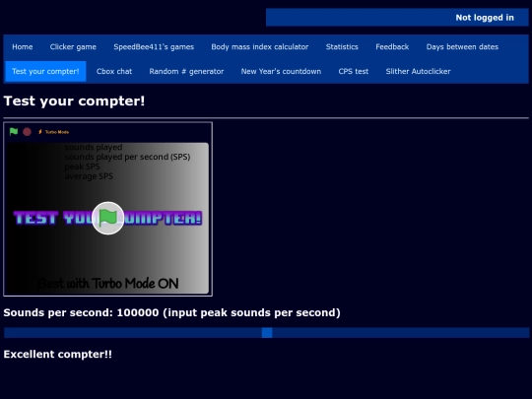This screenshot has width=532, height=399.
Task: Open the Slither Autoclicker page
Action: [418, 71]
